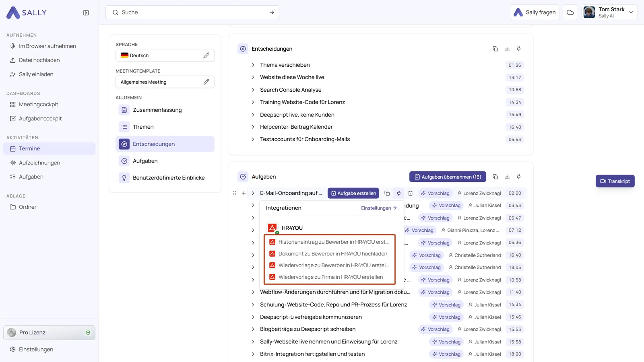Submit search with the arrow icon
The width and height of the screenshot is (644, 362).
272,12
